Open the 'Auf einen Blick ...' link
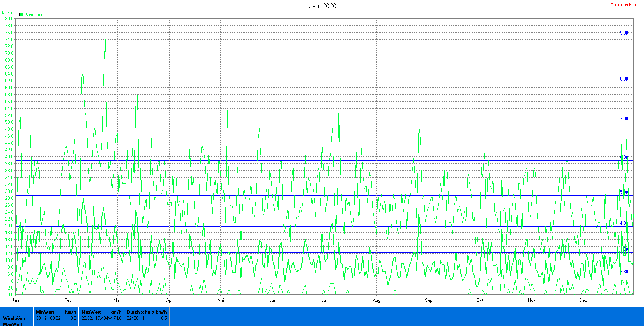 pos(626,5)
